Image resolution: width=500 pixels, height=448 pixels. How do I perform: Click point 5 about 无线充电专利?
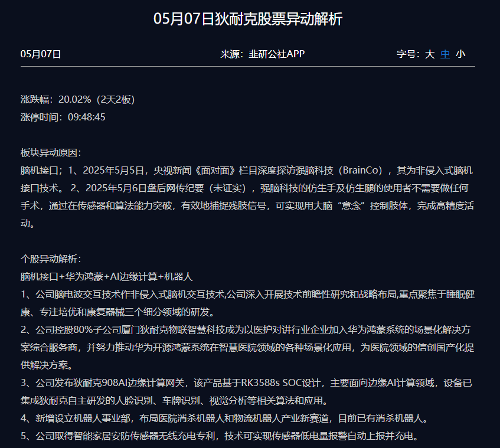[220, 436]
